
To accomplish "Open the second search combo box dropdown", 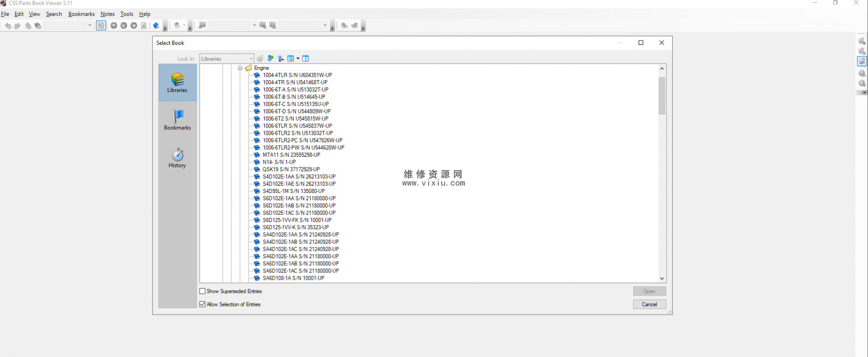I will (325, 25).
